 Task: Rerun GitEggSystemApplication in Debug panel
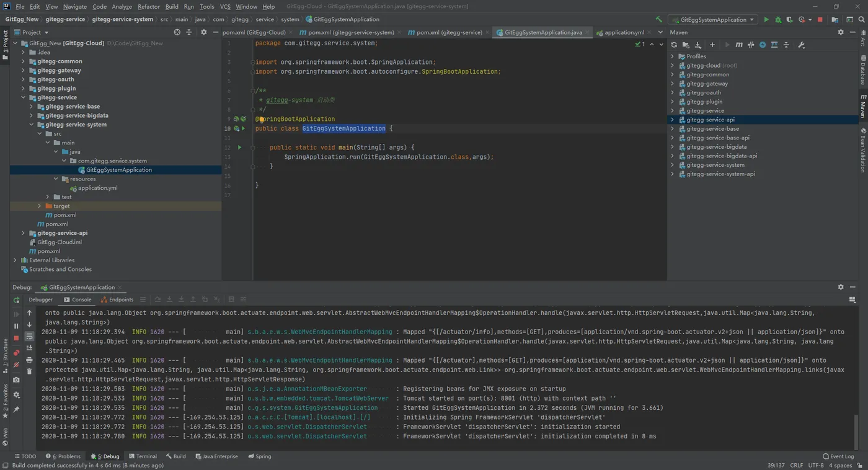(17, 300)
